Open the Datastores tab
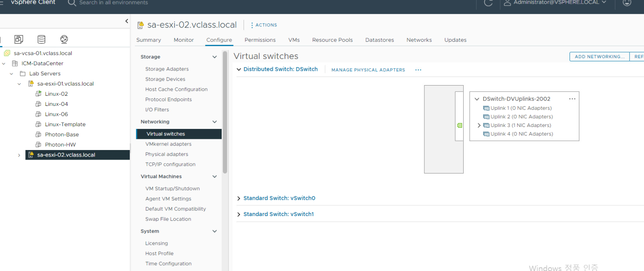This screenshot has width=644, height=271. pos(379,40)
